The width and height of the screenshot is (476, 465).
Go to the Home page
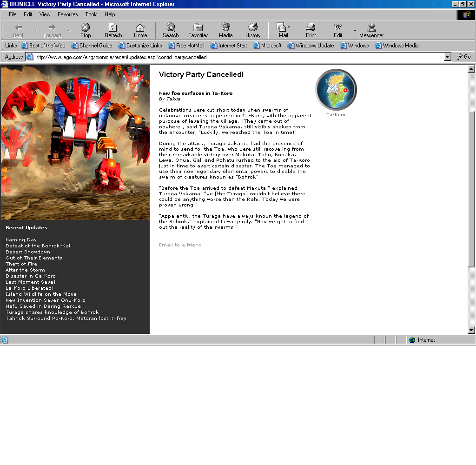point(140,31)
